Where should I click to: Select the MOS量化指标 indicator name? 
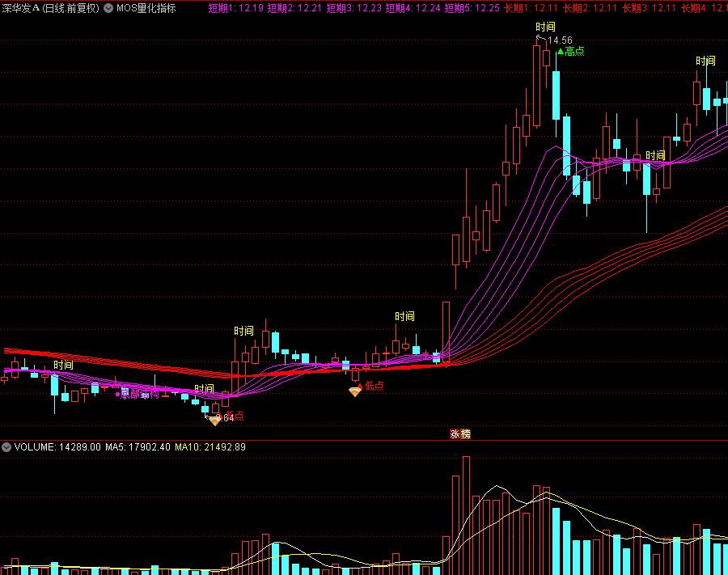(146, 8)
